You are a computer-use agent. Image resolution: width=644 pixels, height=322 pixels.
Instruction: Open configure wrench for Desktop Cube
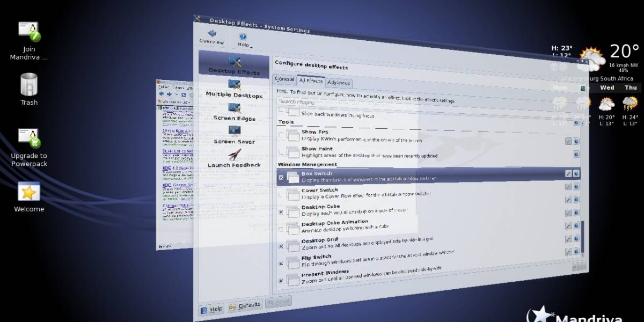[568, 200]
